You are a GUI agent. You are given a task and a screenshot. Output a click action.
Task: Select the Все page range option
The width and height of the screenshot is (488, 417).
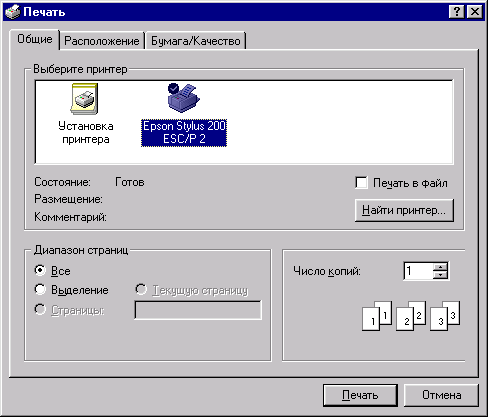tap(40, 270)
